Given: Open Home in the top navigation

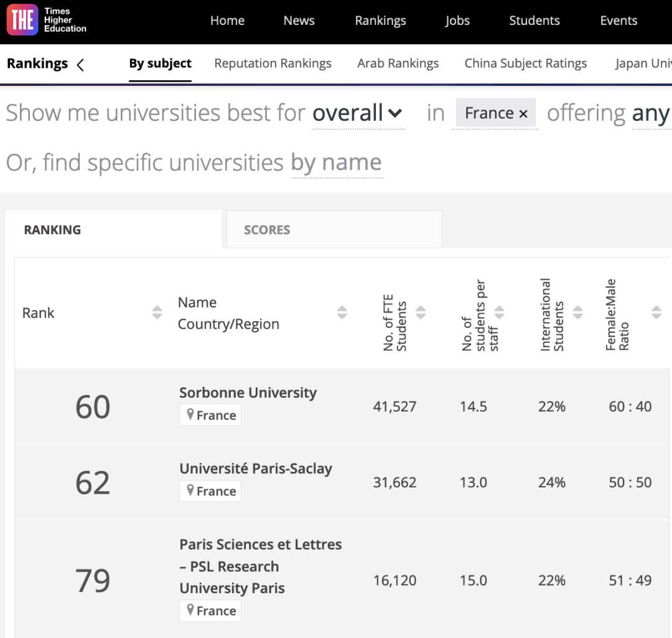Looking at the screenshot, I should coord(227,21).
